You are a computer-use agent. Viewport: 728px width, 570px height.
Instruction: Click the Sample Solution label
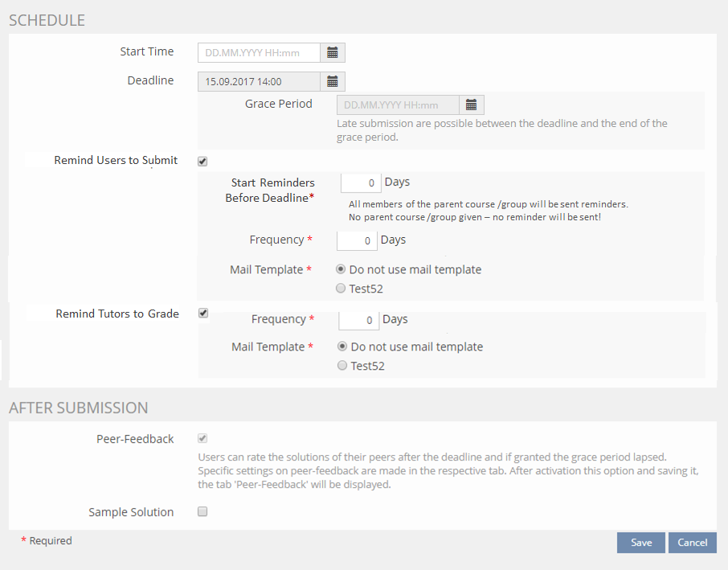tap(131, 512)
